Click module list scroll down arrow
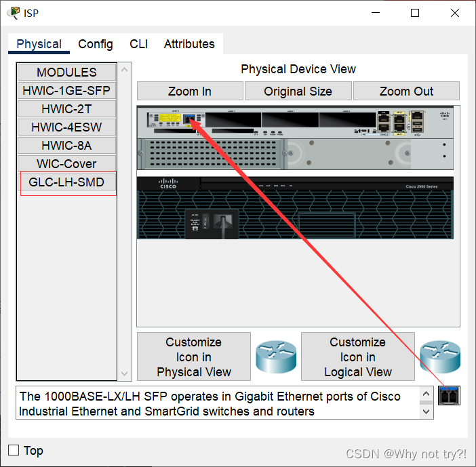The image size is (476, 467). pos(124,373)
